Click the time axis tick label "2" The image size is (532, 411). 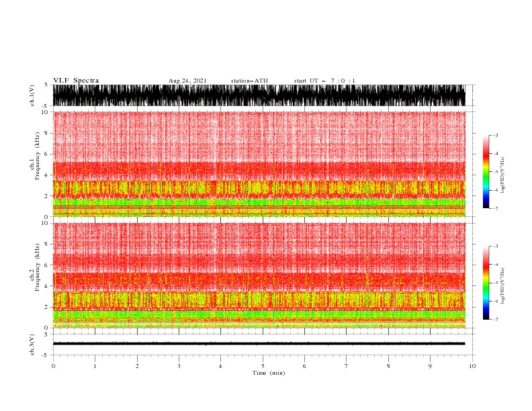pos(137,366)
